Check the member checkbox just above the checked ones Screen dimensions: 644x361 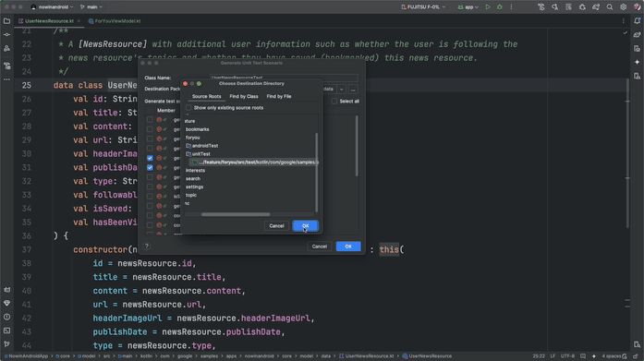tap(150, 149)
